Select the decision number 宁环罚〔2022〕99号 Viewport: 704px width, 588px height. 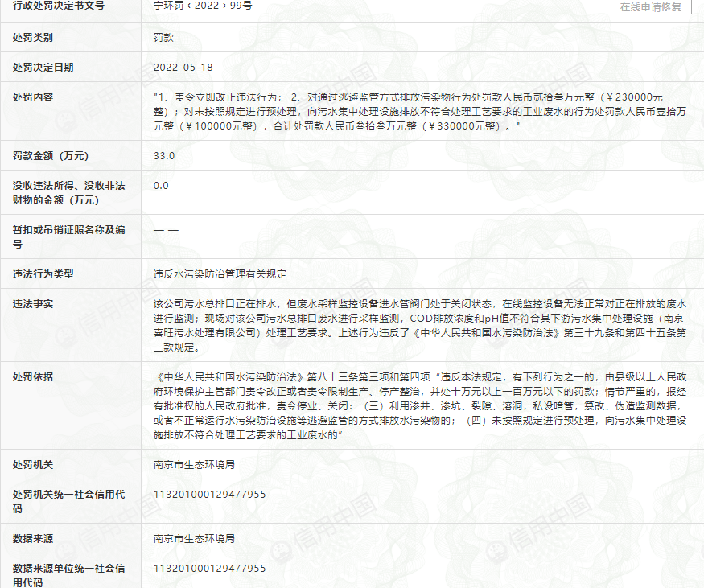tap(203, 6)
